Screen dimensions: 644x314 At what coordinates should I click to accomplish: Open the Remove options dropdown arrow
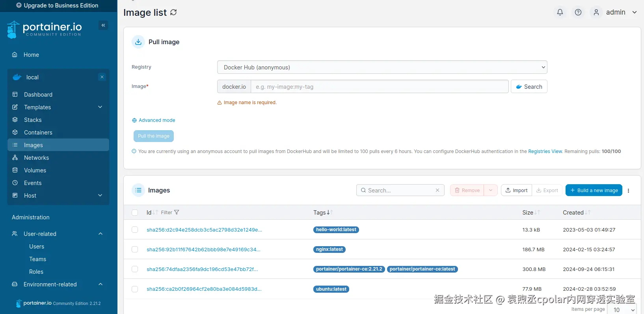pyautogui.click(x=491, y=190)
